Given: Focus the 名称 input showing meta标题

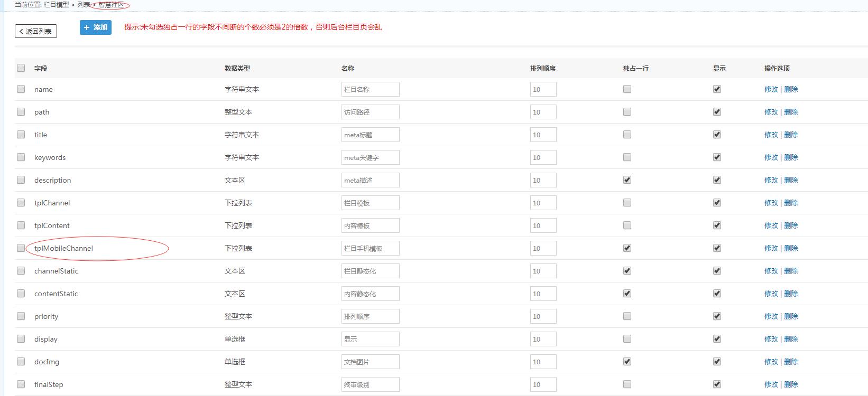Looking at the screenshot, I should (370, 135).
